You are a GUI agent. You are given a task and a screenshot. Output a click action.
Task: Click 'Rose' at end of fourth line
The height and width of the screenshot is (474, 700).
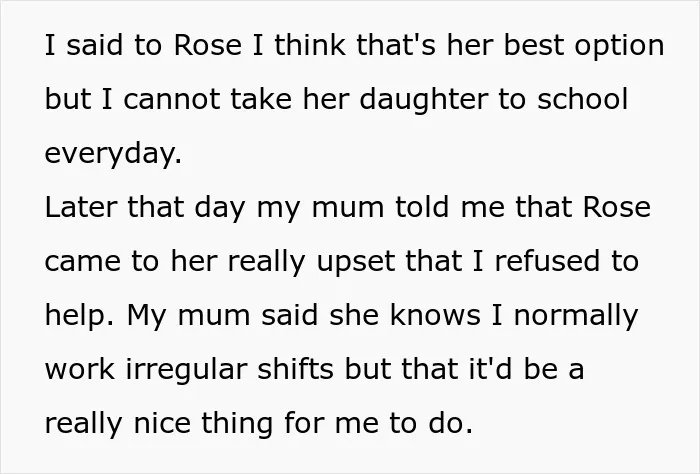point(617,208)
